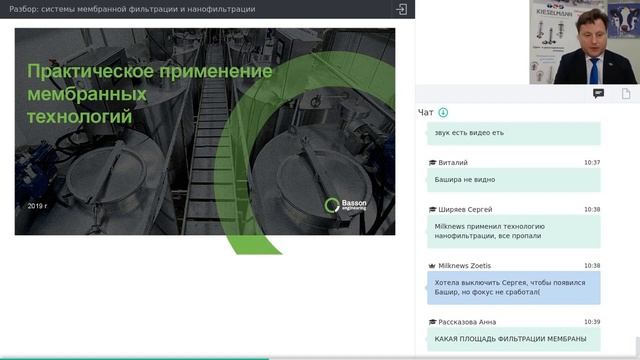640x360 pixels.
Task: Click the participant name Виталий in chat
Action: point(453,162)
